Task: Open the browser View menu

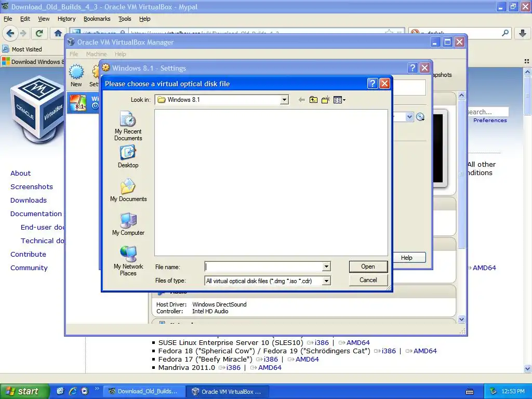Action: click(x=44, y=19)
